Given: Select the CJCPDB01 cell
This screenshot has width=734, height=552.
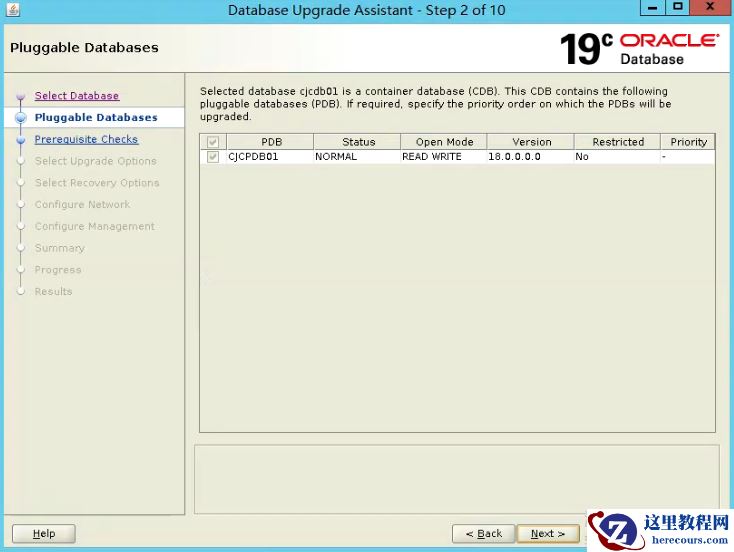Looking at the screenshot, I should click(x=271, y=156).
